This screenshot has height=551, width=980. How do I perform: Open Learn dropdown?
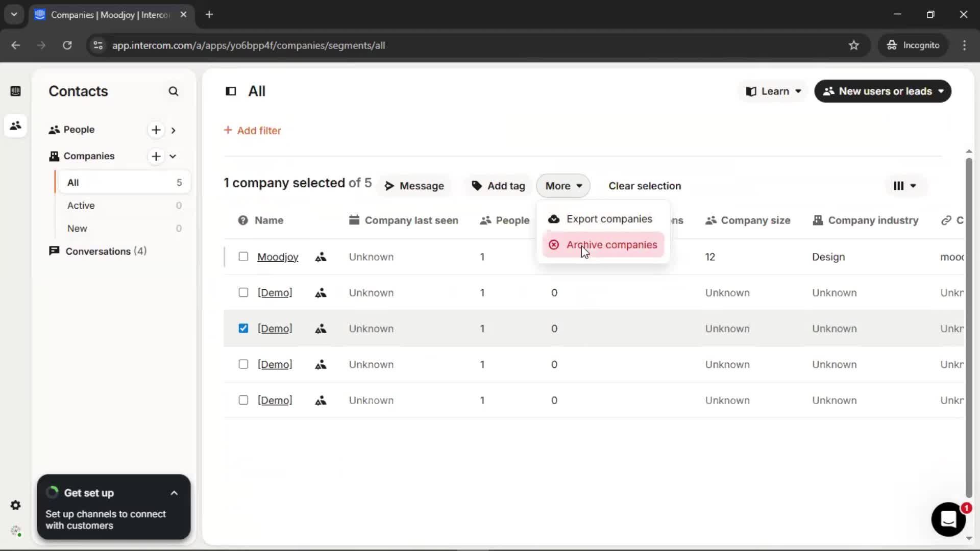[x=773, y=91]
